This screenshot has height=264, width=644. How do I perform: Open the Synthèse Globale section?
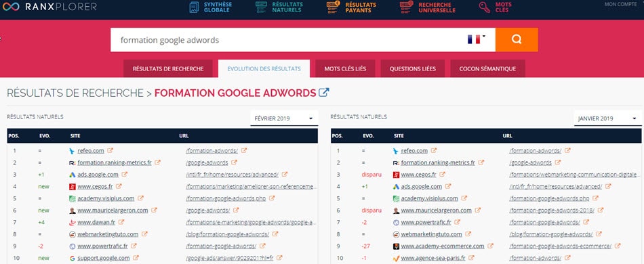click(210, 7)
